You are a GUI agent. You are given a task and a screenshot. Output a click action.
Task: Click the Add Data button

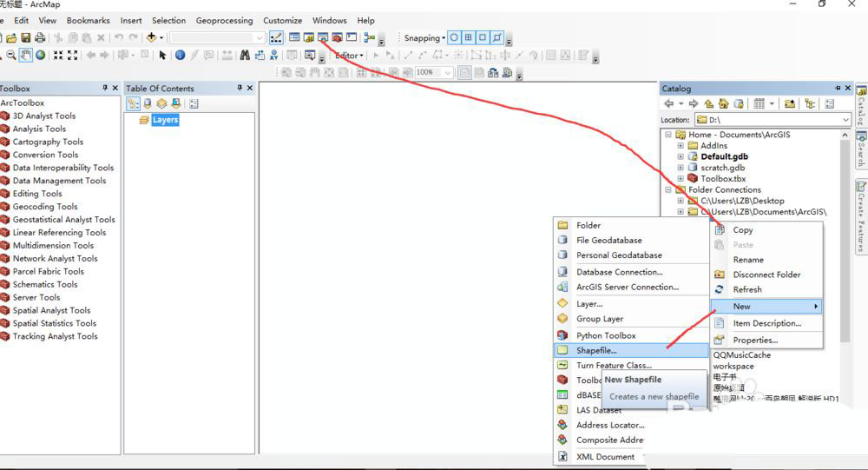[151, 37]
